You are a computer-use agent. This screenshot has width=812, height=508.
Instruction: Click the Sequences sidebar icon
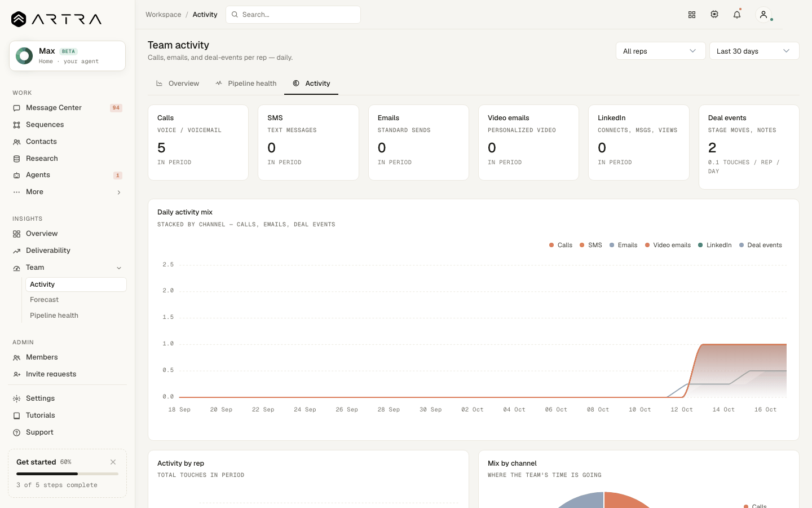pyautogui.click(x=17, y=125)
